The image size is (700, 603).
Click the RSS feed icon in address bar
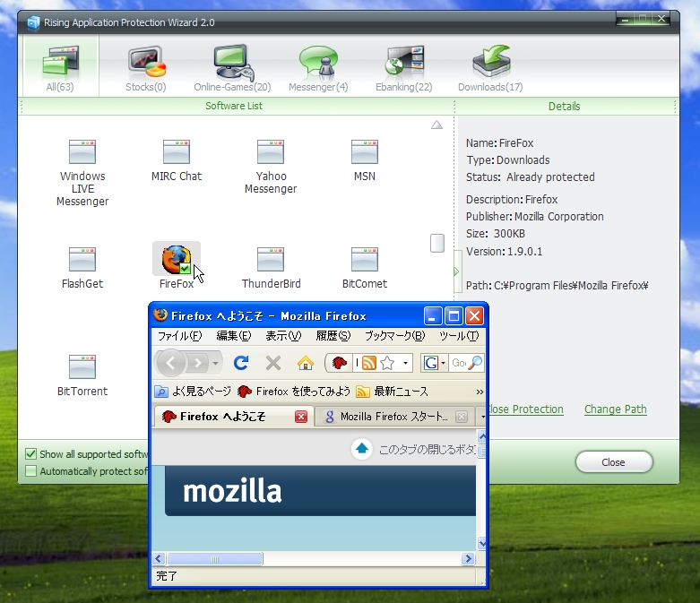point(368,363)
